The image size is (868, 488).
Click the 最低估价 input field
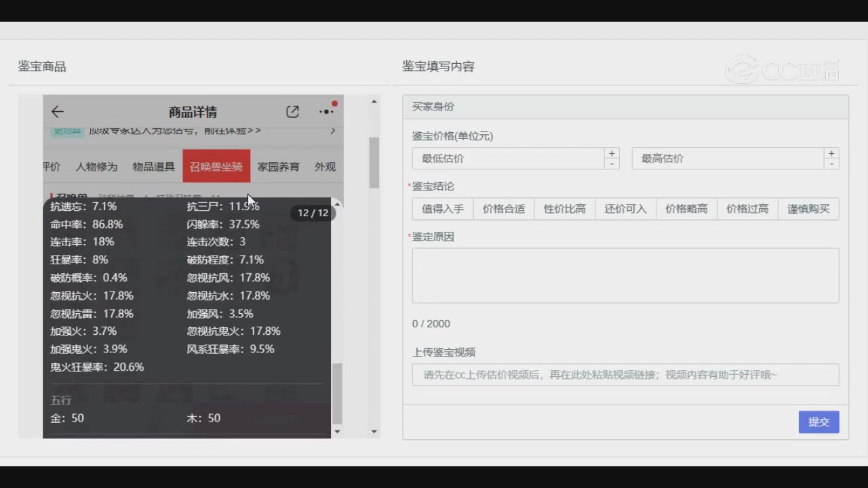pyautogui.click(x=508, y=159)
